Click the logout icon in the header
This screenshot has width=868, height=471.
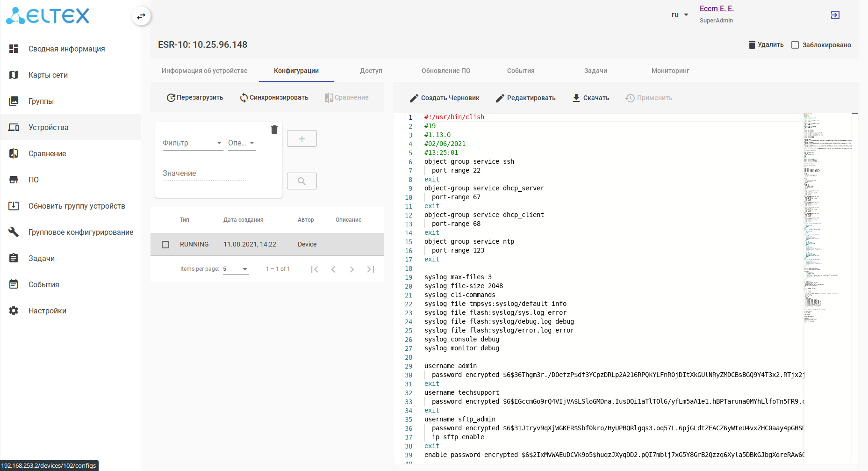pyautogui.click(x=835, y=15)
